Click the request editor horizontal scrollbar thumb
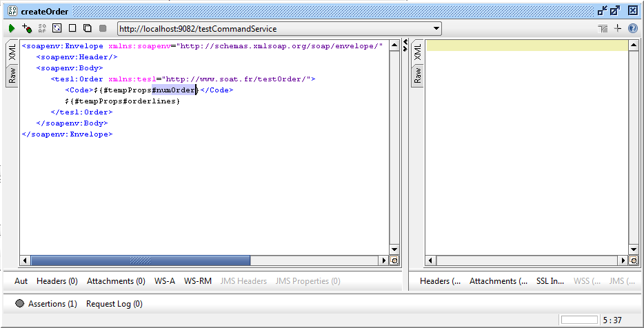This screenshot has height=328, width=644. pyautogui.click(x=141, y=260)
